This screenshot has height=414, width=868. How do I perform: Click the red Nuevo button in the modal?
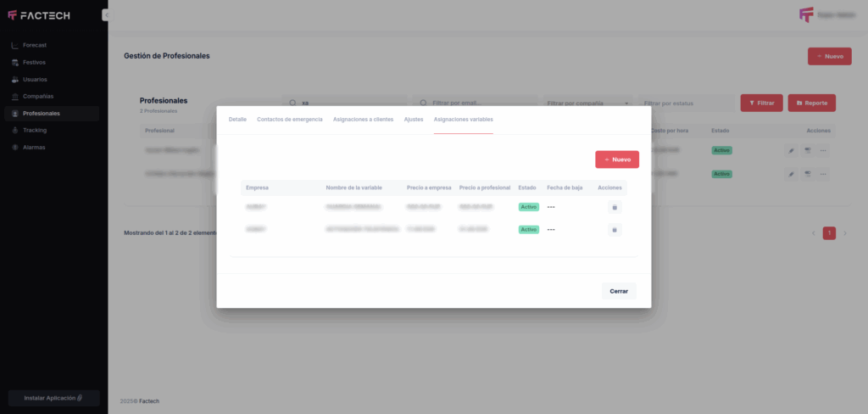coord(617,159)
